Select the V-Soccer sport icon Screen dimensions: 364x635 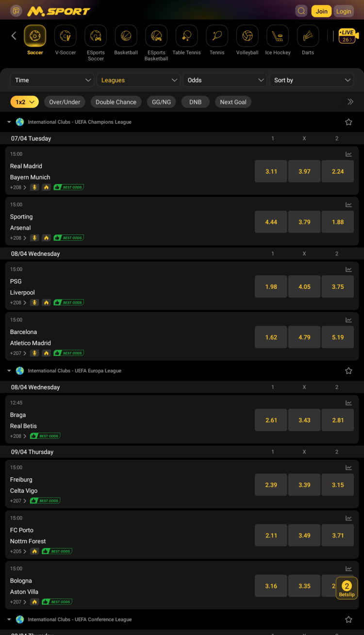(66, 36)
